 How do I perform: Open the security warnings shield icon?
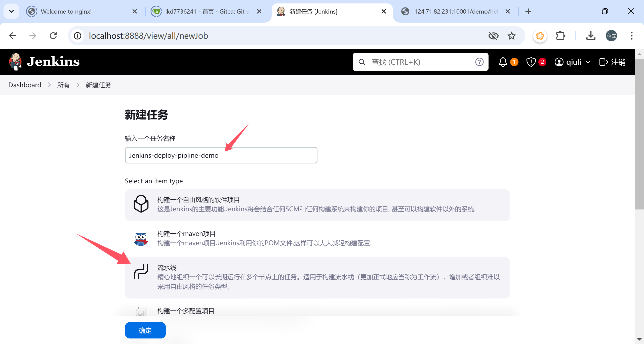click(x=531, y=62)
